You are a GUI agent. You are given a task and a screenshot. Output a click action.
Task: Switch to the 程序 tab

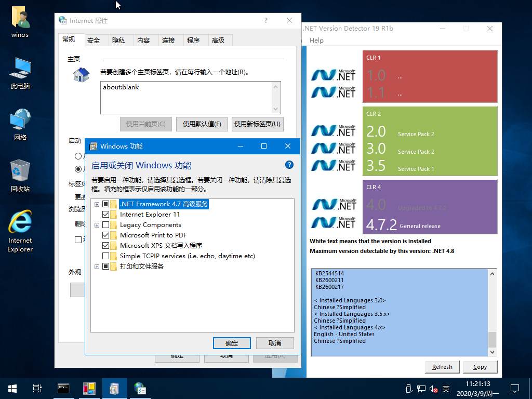(193, 41)
